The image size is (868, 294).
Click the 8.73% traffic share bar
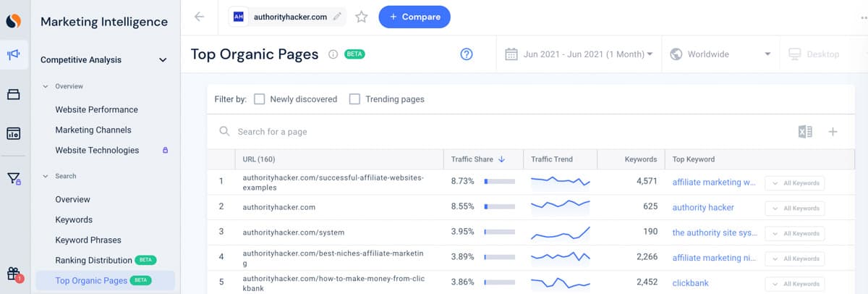pyautogui.click(x=499, y=182)
